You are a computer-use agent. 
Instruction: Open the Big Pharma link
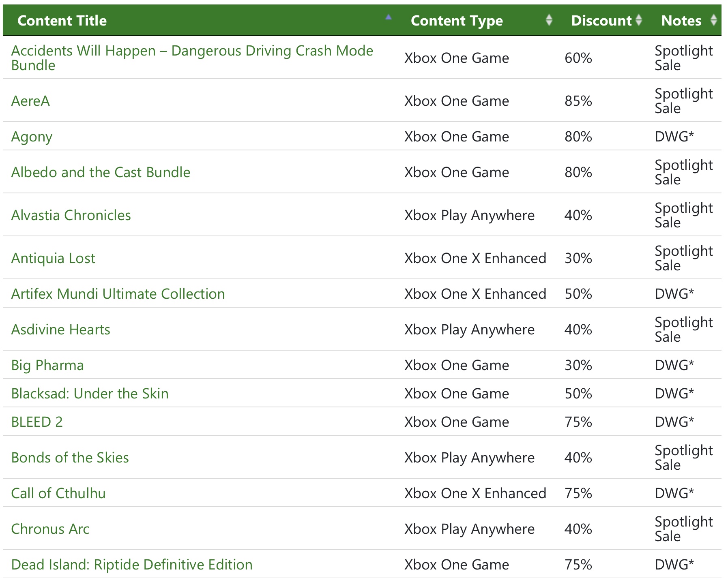47,365
